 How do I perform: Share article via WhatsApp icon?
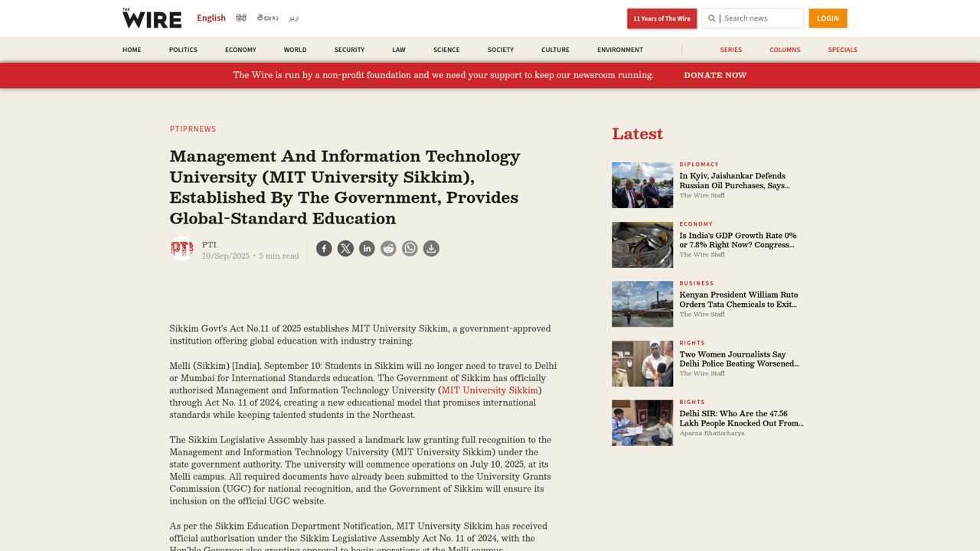click(410, 249)
